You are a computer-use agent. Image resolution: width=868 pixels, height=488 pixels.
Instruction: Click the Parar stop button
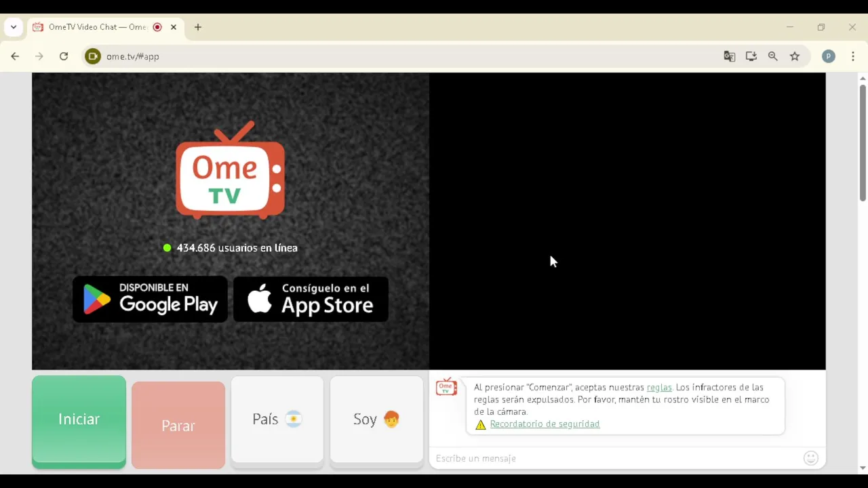(x=178, y=425)
